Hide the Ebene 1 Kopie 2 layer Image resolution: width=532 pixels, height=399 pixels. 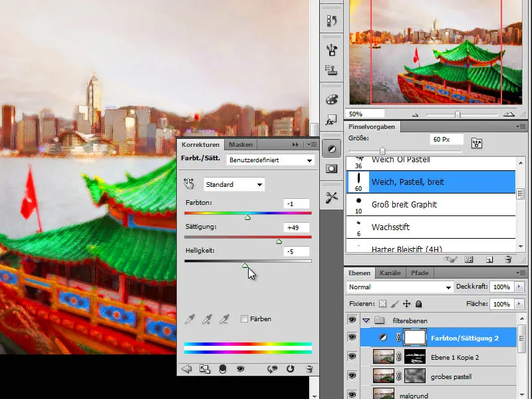pyautogui.click(x=352, y=356)
